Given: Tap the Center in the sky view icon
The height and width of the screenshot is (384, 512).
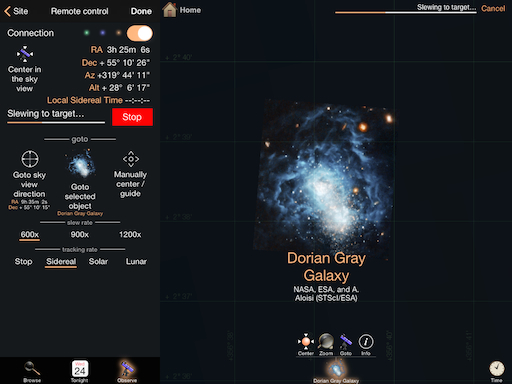Looking at the screenshot, I should [25, 54].
